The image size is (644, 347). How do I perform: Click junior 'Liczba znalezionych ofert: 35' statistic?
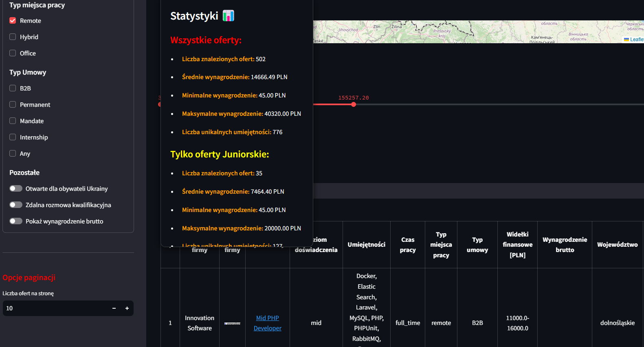(x=222, y=173)
